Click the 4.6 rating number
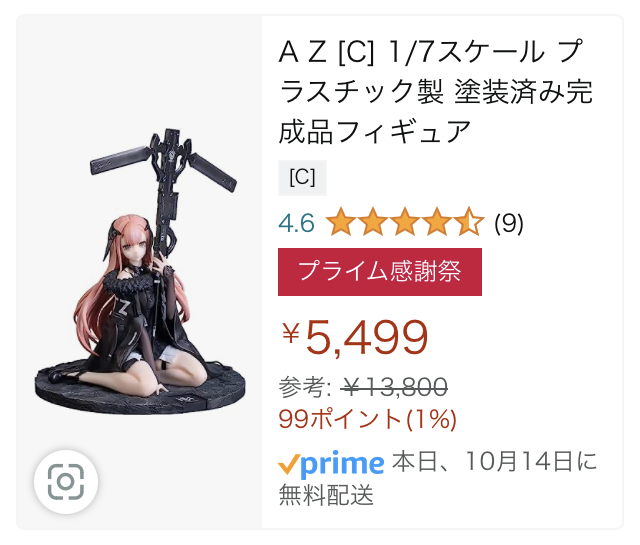This screenshot has width=640, height=545. [x=296, y=223]
